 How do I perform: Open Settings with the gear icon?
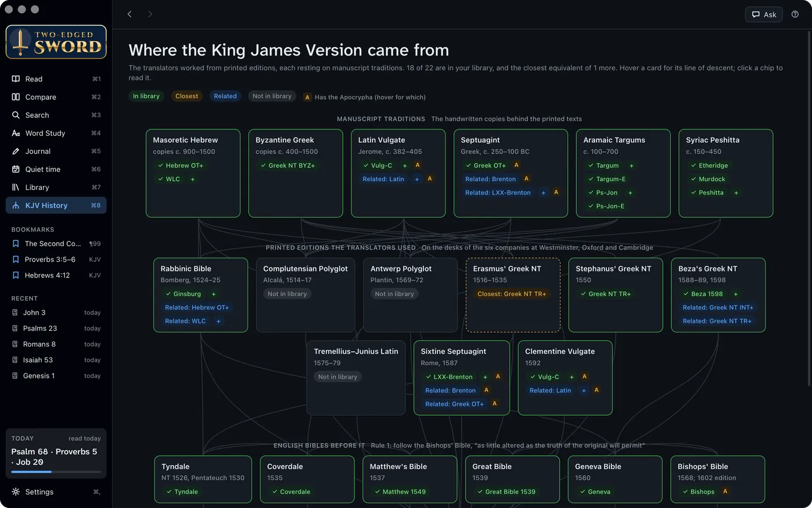point(16,492)
